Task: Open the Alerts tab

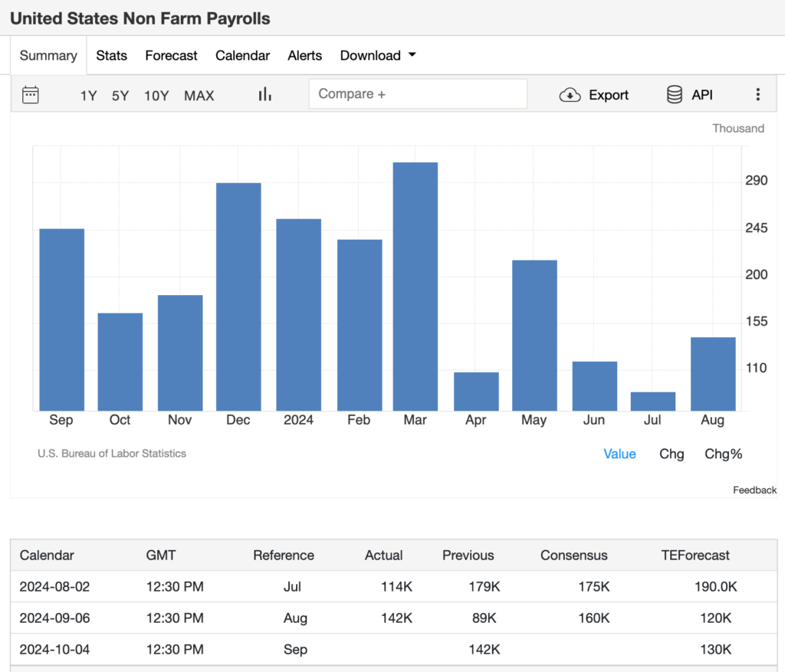Action: coord(304,55)
